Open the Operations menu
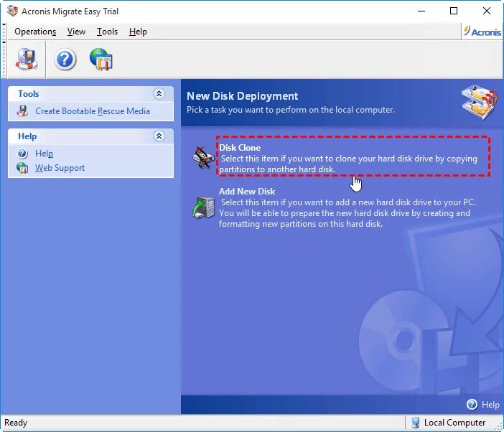The height and width of the screenshot is (432, 504). coord(35,32)
